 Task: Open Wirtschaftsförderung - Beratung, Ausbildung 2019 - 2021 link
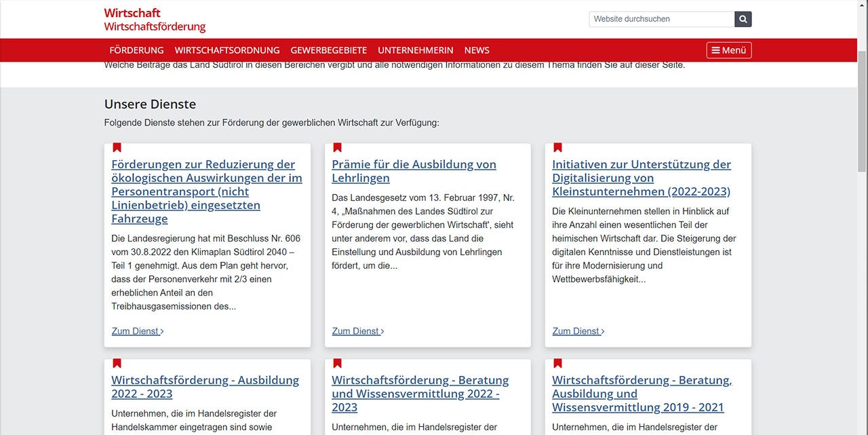pos(642,394)
